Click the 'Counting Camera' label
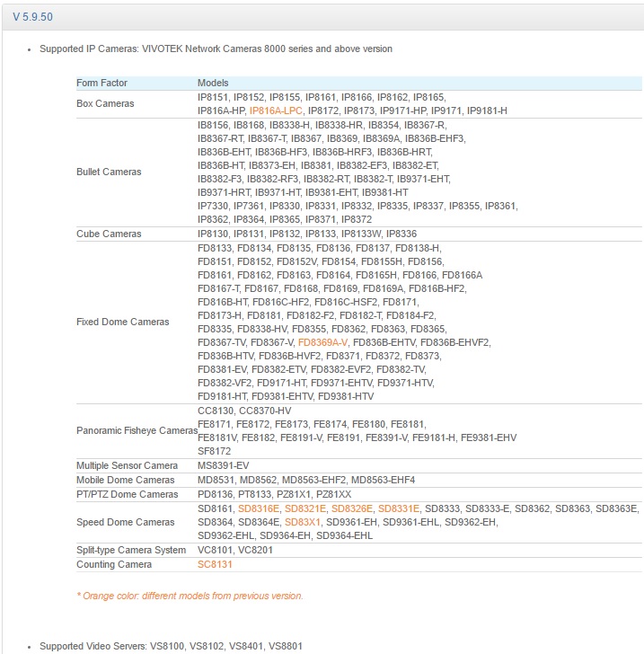644x654 pixels. (114, 564)
